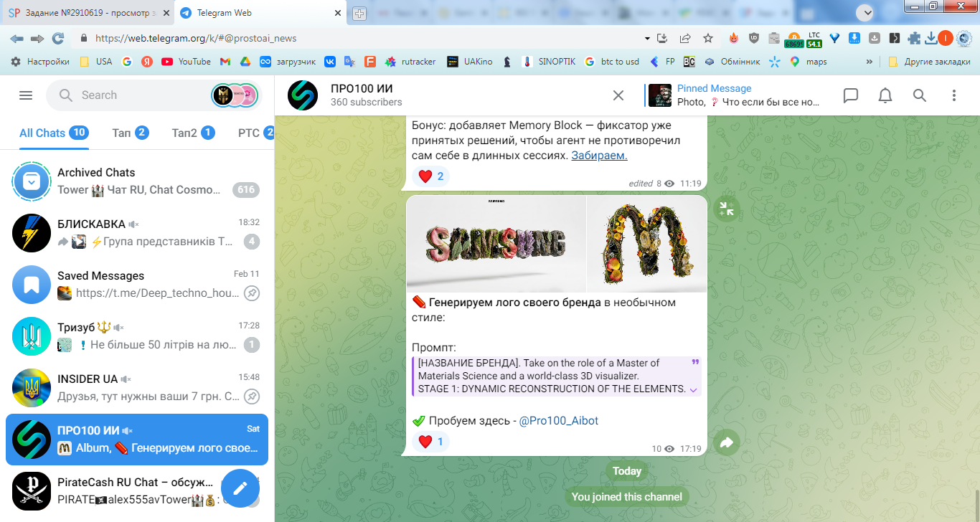The height and width of the screenshot is (522, 980).
Task: Switch to the Тап2 folder tab
Action: (193, 133)
